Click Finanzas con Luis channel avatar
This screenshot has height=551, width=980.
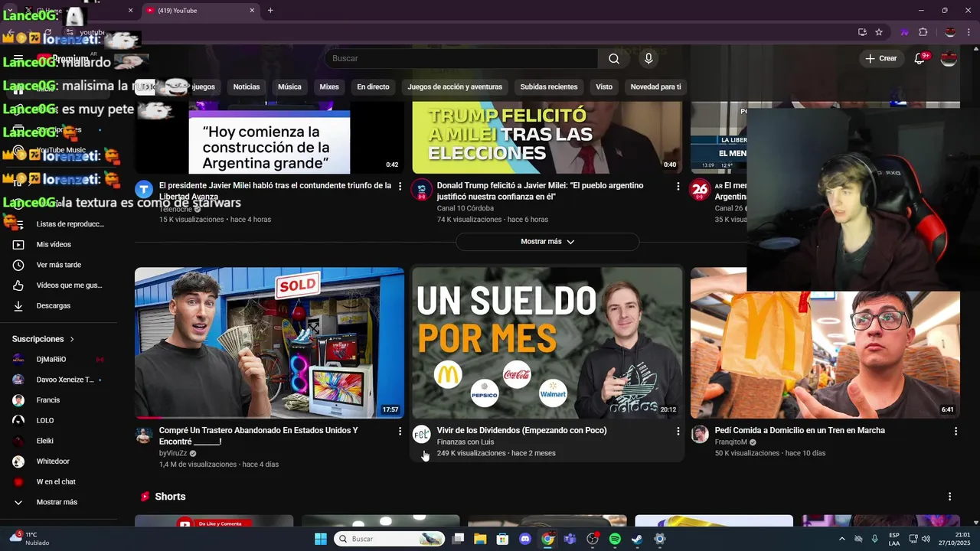coord(422,435)
